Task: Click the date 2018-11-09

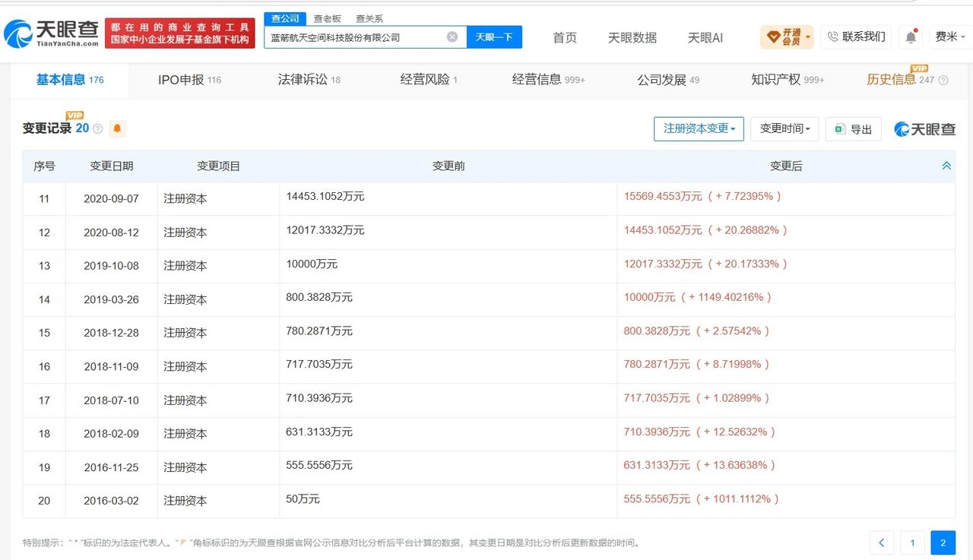Action: [x=112, y=366]
